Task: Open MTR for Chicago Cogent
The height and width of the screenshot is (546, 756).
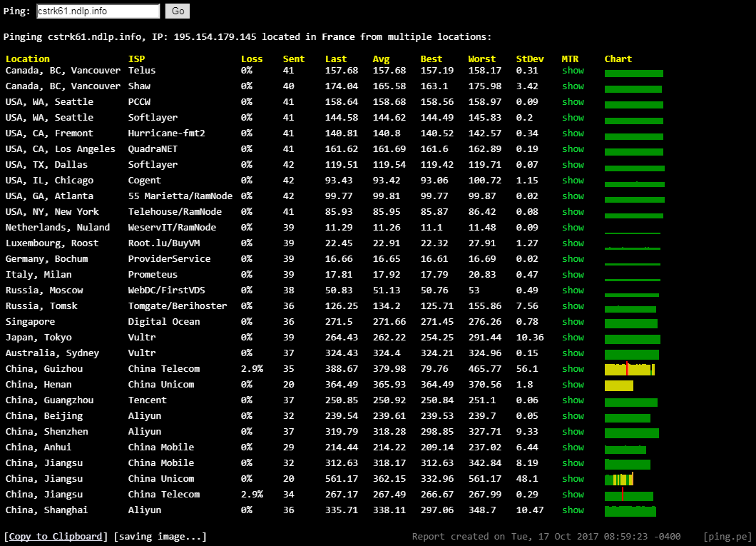Action: (x=573, y=181)
